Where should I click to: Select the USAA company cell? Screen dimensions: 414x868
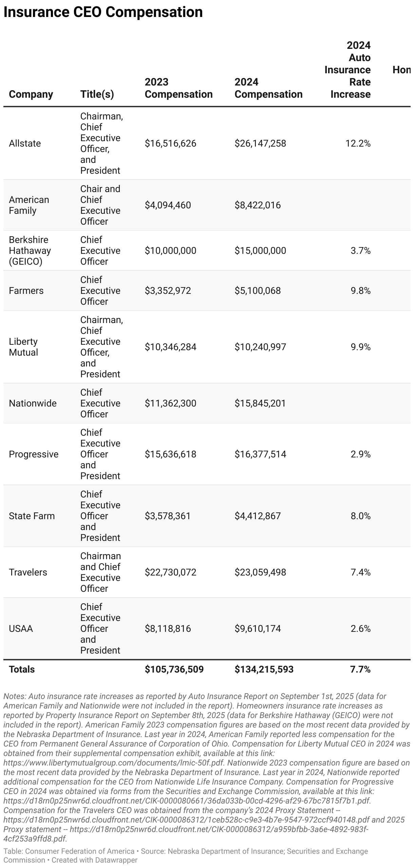(21, 628)
